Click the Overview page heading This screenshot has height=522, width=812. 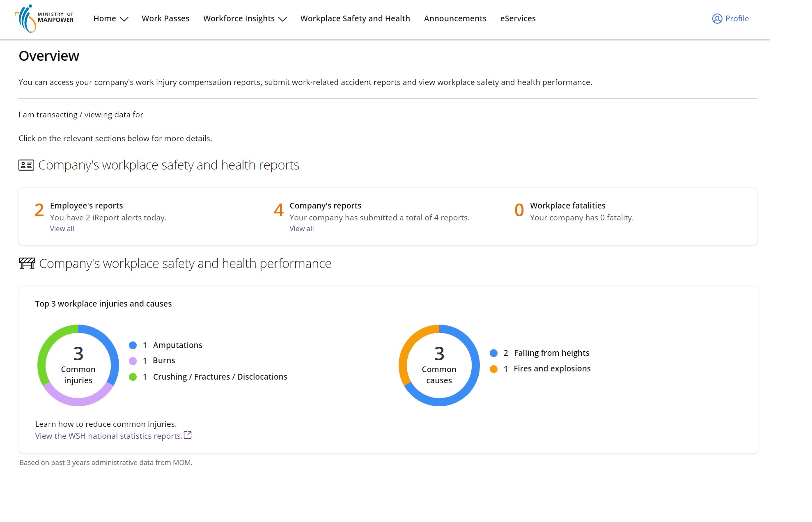pos(49,56)
